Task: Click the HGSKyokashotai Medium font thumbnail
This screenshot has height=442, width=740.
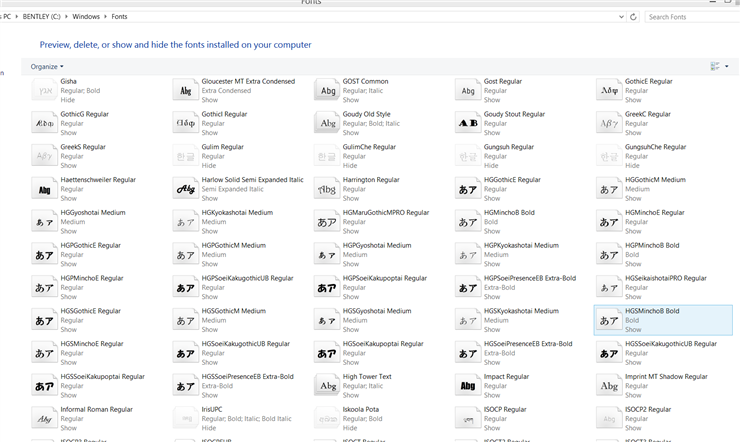Action: [468, 320]
